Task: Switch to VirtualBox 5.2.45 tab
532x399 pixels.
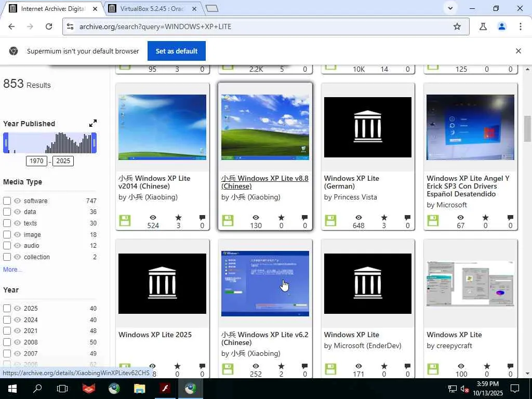Action: click(x=151, y=8)
